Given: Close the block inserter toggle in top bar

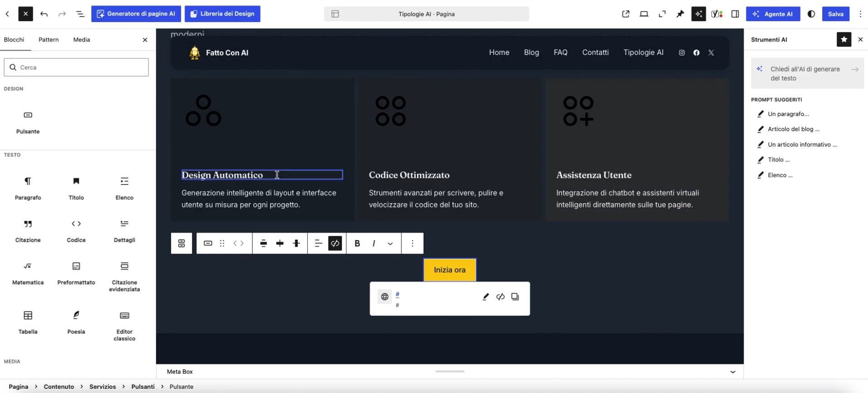Looking at the screenshot, I should [25, 14].
